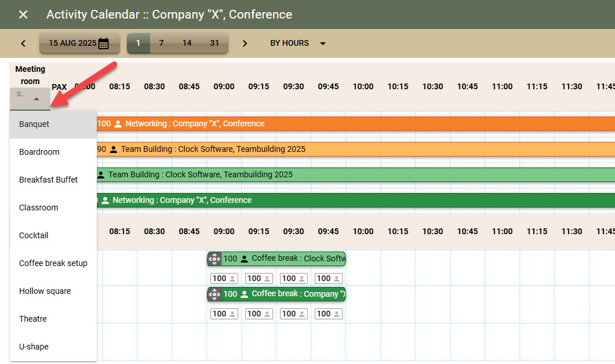Choose U-shape from the setup list

(x=53, y=347)
